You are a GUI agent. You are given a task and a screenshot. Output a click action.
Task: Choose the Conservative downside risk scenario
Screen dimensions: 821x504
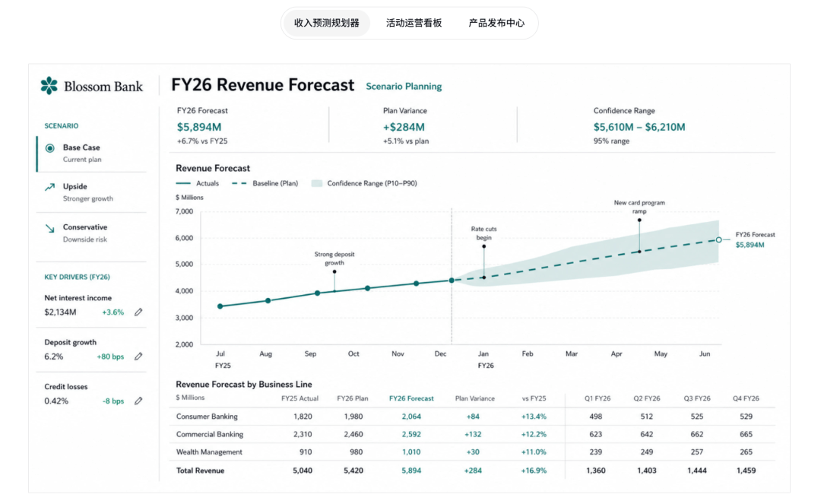92,233
